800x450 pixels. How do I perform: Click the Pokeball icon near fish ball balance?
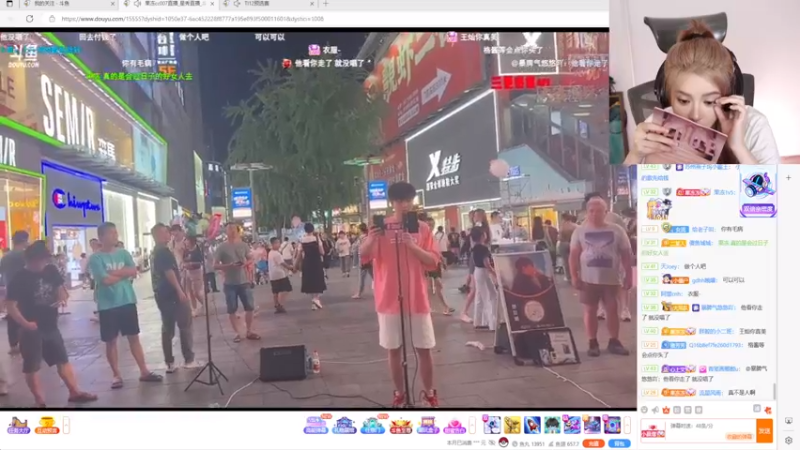click(x=504, y=443)
